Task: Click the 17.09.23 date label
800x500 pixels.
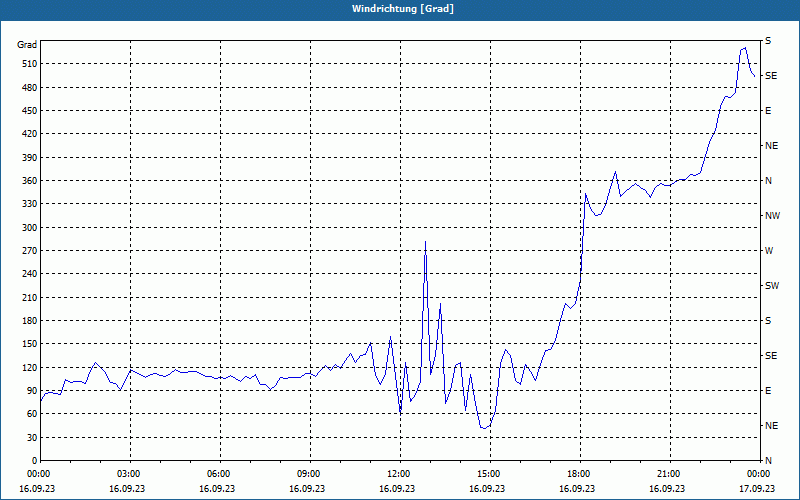Action: pyautogui.click(x=757, y=488)
